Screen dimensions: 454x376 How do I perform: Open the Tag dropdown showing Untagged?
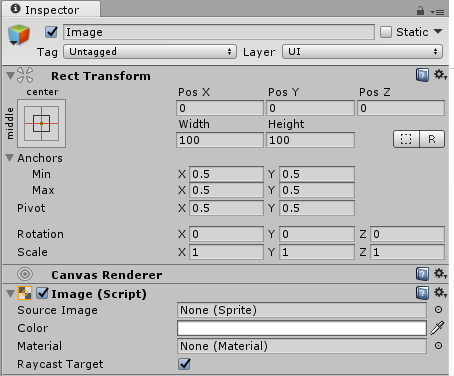pyautogui.click(x=150, y=52)
